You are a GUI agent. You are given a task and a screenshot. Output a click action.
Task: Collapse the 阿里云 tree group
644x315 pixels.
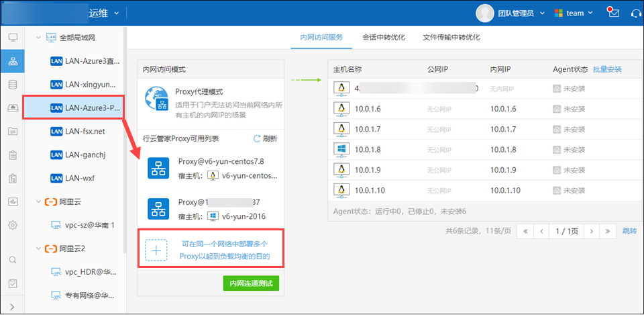pyautogui.click(x=38, y=201)
